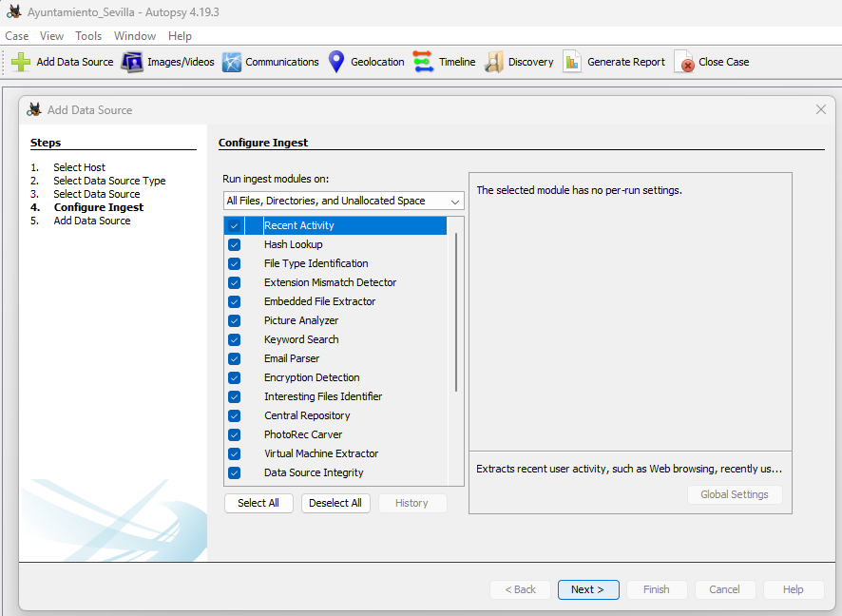Select the Embedded File Extractor module name
The width and height of the screenshot is (842, 616).
point(319,302)
